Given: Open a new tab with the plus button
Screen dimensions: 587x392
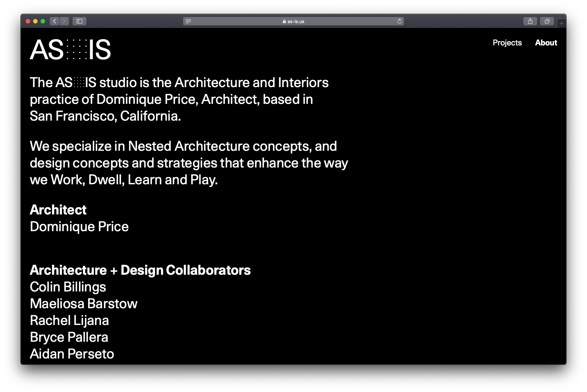Looking at the screenshot, I should [x=561, y=23].
